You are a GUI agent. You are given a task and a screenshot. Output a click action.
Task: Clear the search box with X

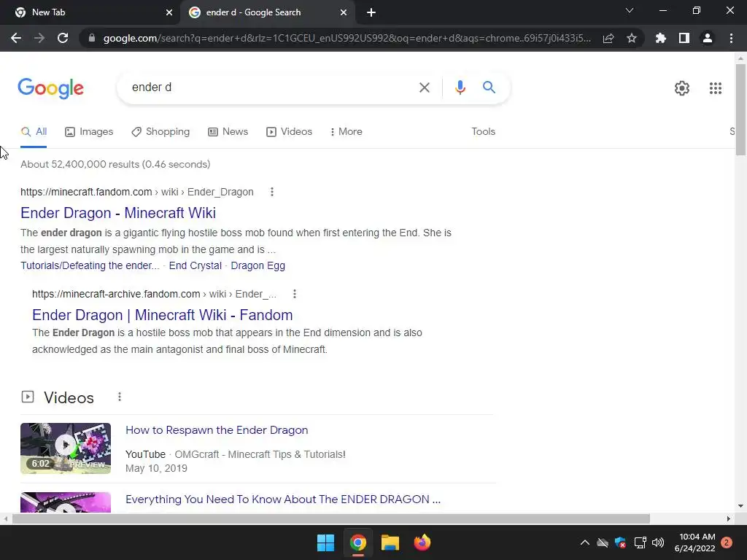424,87
